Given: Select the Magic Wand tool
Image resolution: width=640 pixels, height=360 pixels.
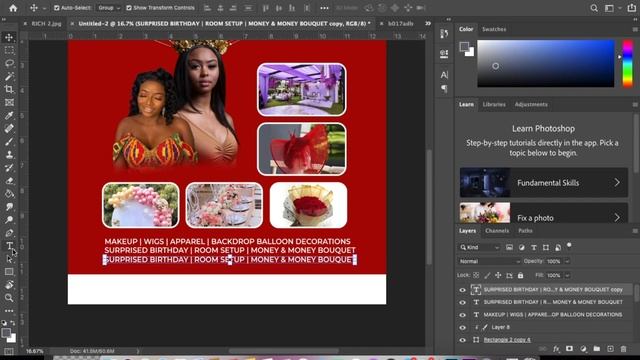Looking at the screenshot, I should coord(9,76).
